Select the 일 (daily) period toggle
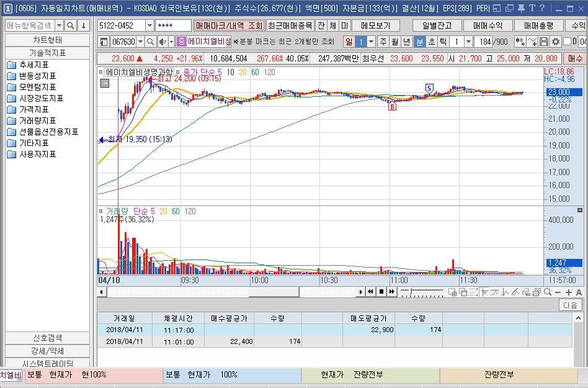588x388 pixels. (x=349, y=42)
